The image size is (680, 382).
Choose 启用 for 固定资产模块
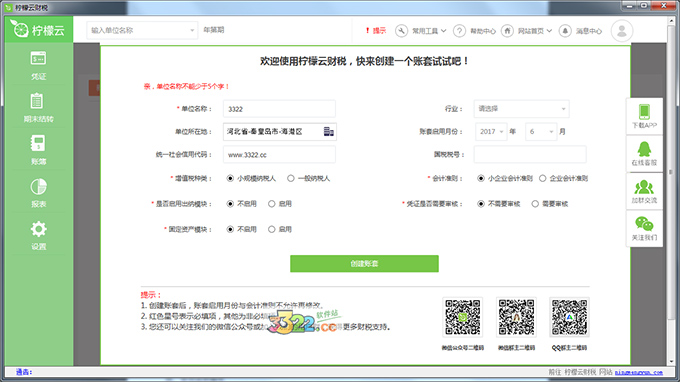pos(271,229)
